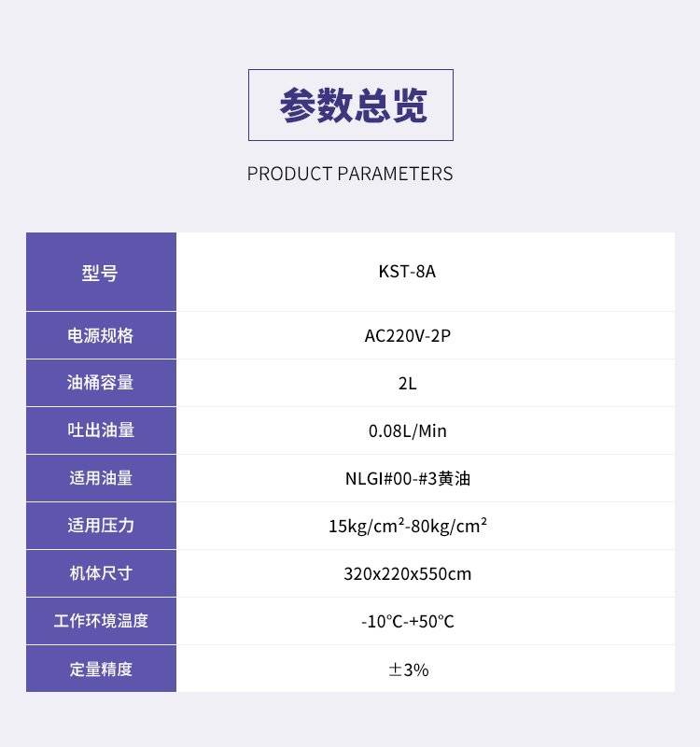Viewport: 700px width, 747px height.
Task: Select the 型号 label cell
Action: (101, 273)
